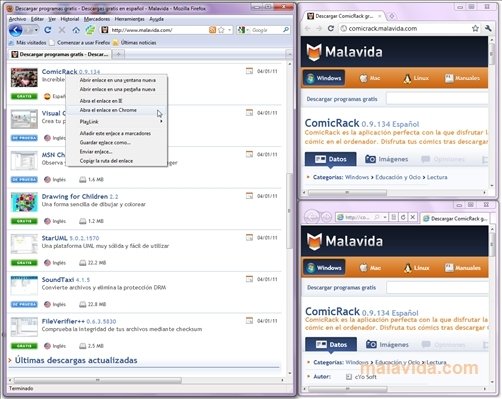Open StarUML program link
Screen dimensions: 502x399
[x=54, y=238]
